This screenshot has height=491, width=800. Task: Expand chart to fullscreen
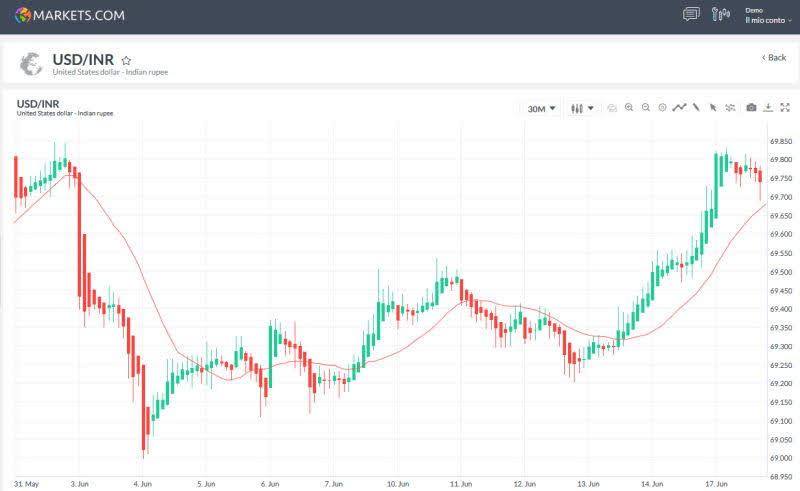[785, 108]
